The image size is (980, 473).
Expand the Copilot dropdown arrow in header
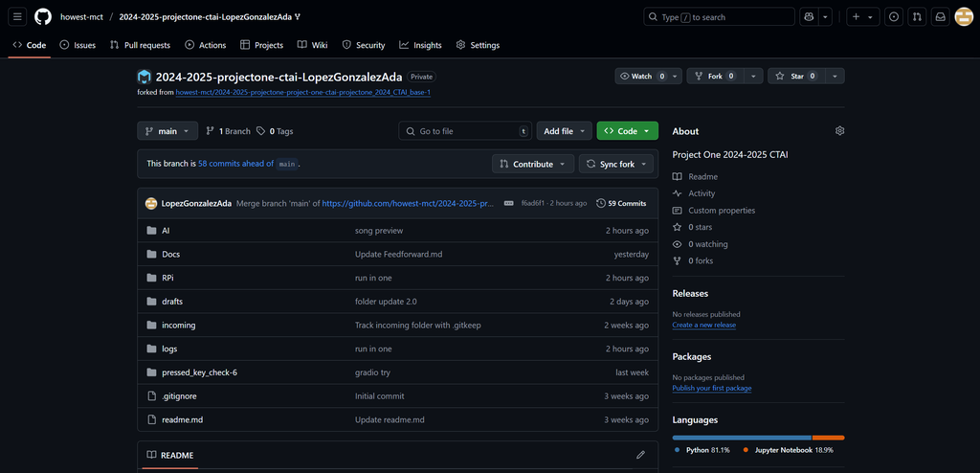click(x=826, y=17)
